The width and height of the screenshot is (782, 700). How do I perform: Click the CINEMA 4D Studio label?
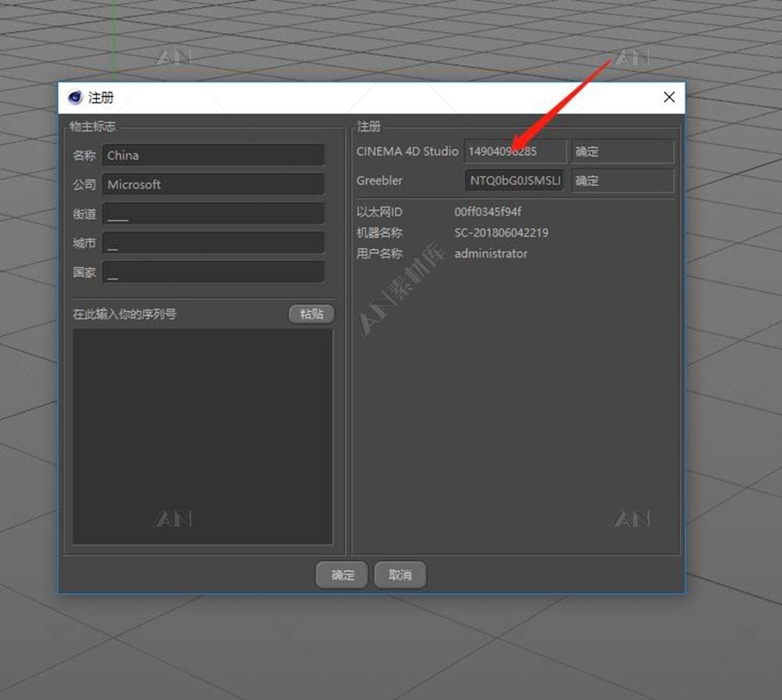407,151
